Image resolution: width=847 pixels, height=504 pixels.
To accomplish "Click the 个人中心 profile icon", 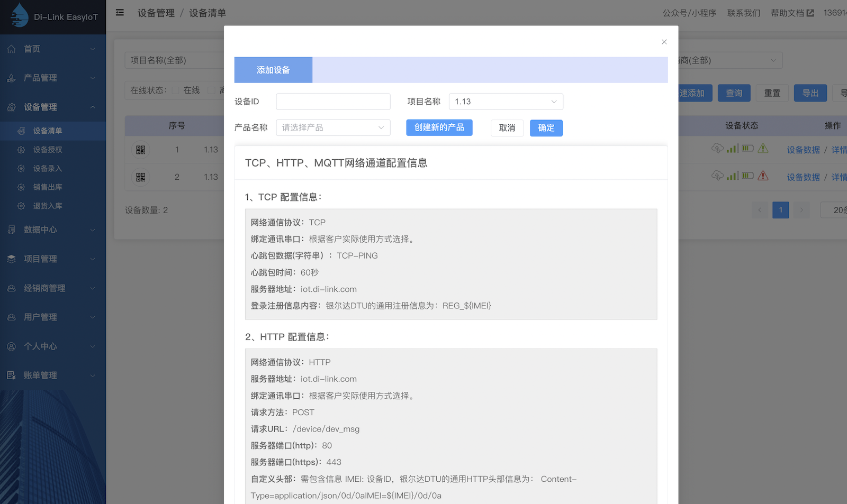I will (11, 346).
